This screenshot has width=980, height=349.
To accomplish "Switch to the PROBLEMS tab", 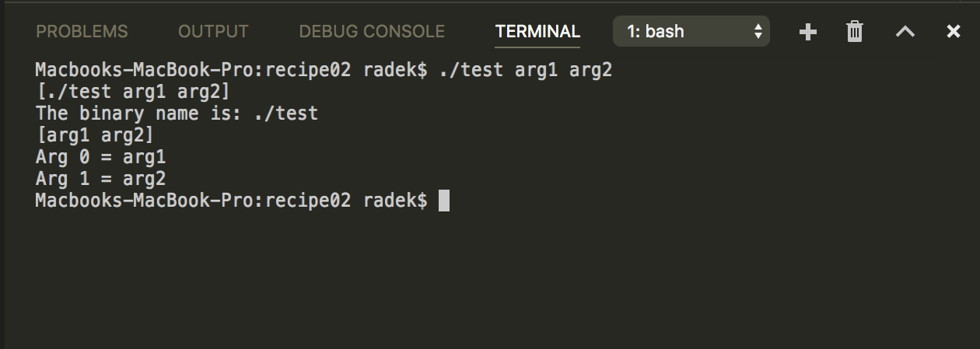I will (x=82, y=32).
